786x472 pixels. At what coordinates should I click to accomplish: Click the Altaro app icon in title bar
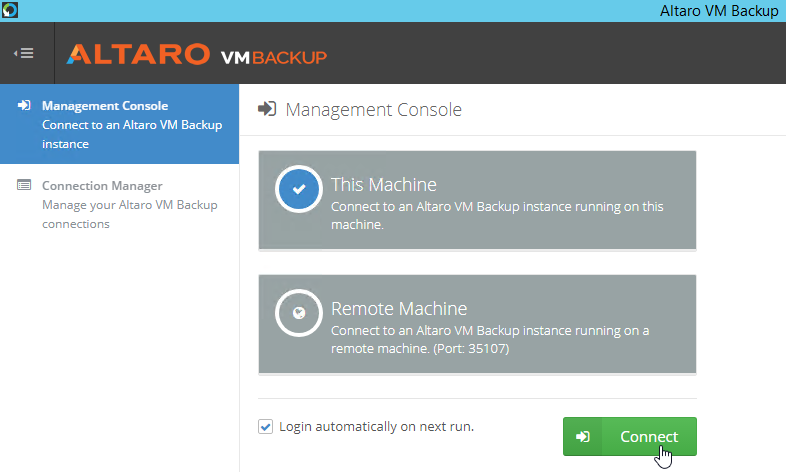(x=10, y=10)
